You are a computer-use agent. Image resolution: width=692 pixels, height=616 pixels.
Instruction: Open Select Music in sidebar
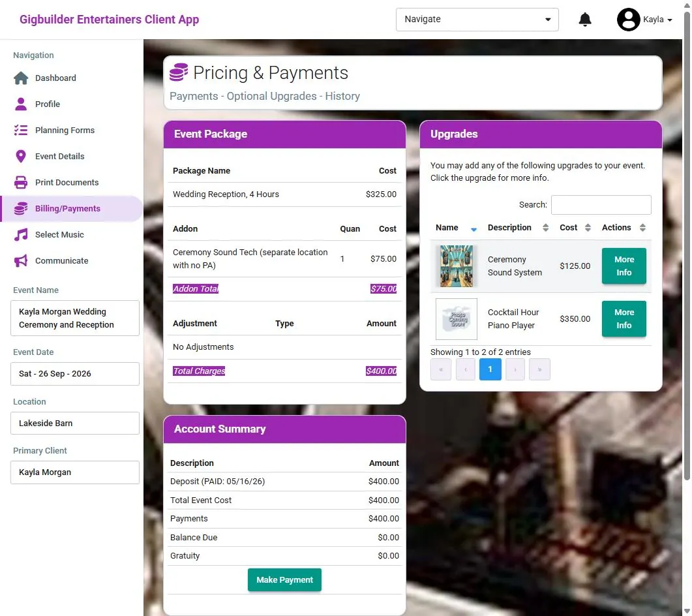click(59, 234)
